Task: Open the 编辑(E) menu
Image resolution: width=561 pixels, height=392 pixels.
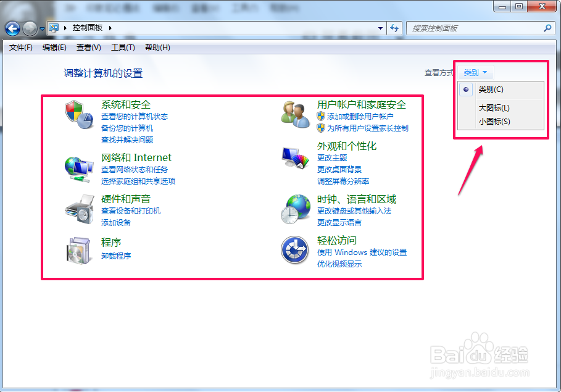Action: coord(54,48)
